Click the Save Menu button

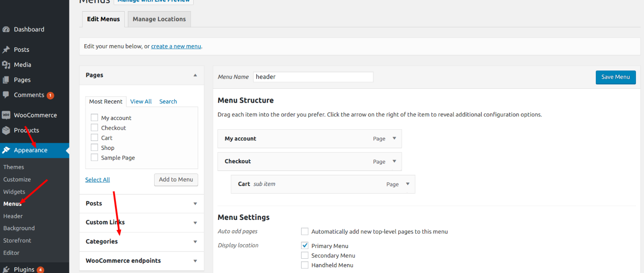pyautogui.click(x=615, y=77)
